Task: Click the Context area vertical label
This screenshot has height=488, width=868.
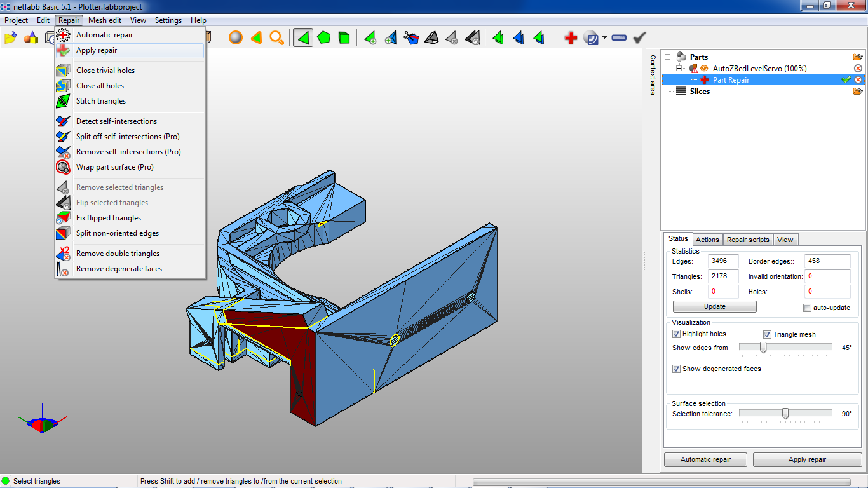Action: pos(653,75)
